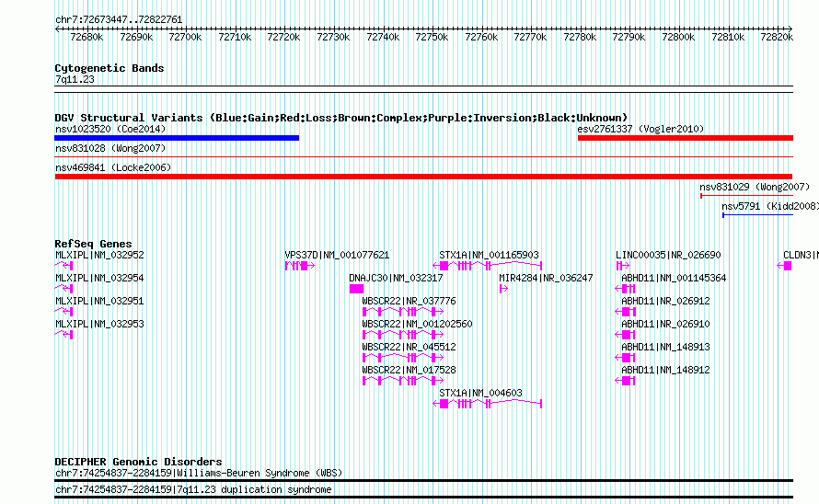
Task: Click the thin red nsv831029 variant line
Action: (x=746, y=196)
